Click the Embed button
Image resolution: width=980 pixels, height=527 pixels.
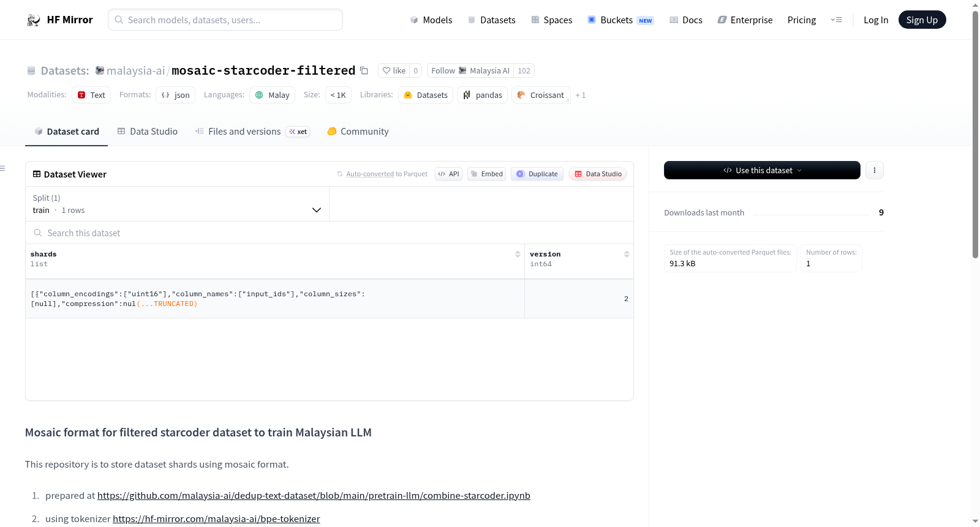coord(486,174)
